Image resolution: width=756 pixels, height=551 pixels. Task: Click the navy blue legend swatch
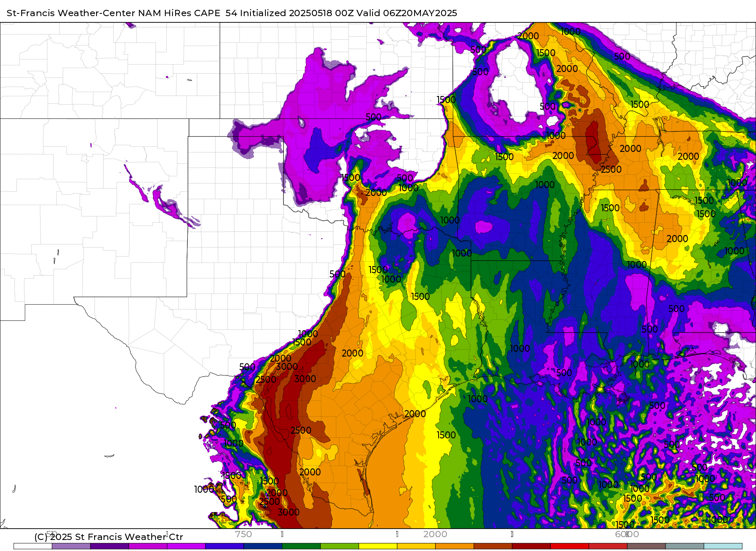click(x=263, y=546)
